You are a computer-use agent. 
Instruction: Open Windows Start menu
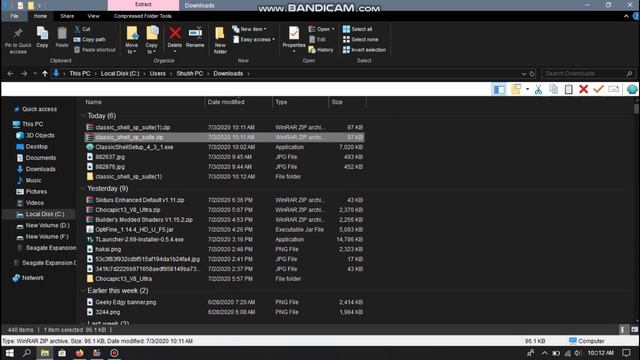click(x=10, y=353)
